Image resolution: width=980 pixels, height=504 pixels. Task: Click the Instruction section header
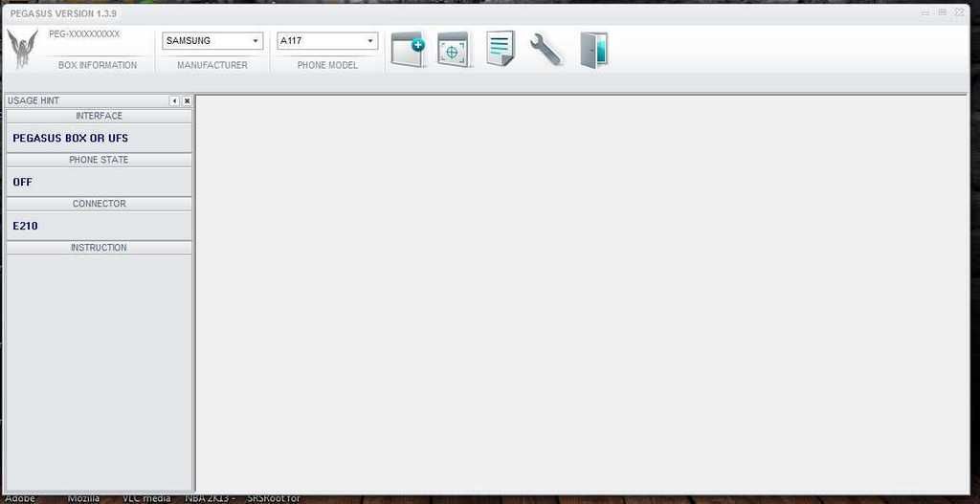[99, 248]
